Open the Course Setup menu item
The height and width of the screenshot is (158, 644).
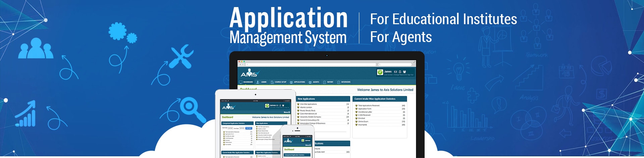click(x=278, y=82)
